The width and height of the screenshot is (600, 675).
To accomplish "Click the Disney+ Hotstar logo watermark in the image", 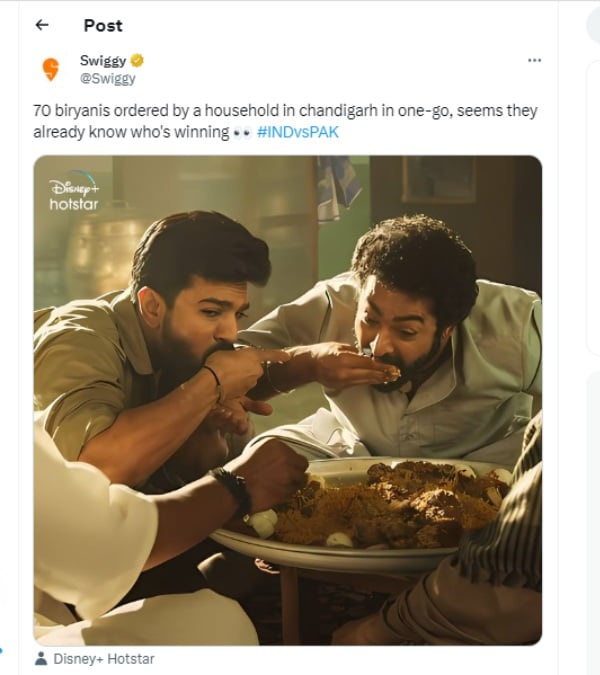I will tap(74, 195).
